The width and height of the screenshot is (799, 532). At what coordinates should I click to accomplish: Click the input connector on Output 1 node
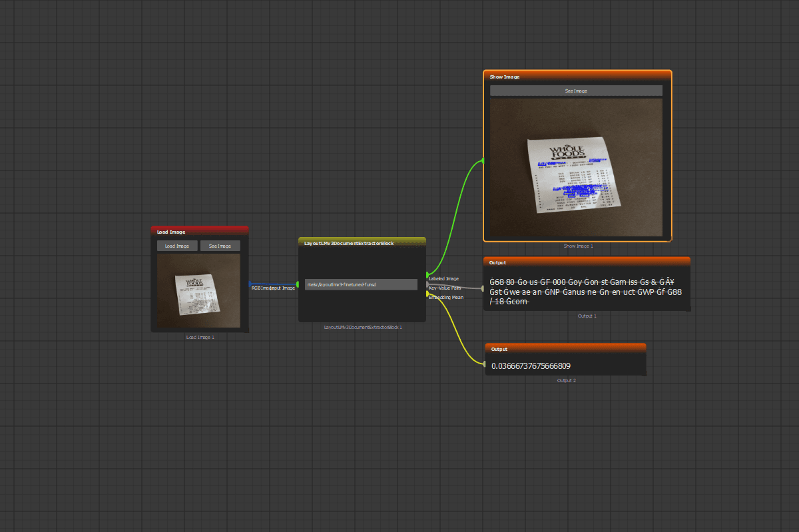(x=484, y=288)
